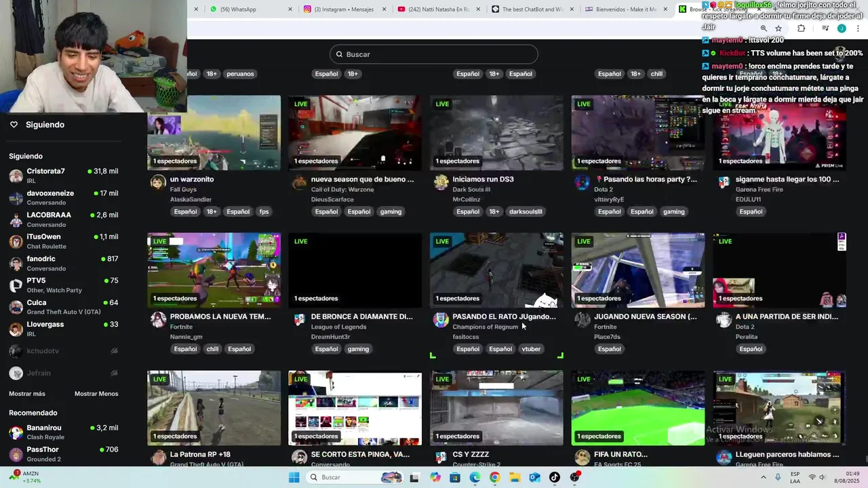
Task: Open Copilot from the taskbar
Action: (435, 477)
